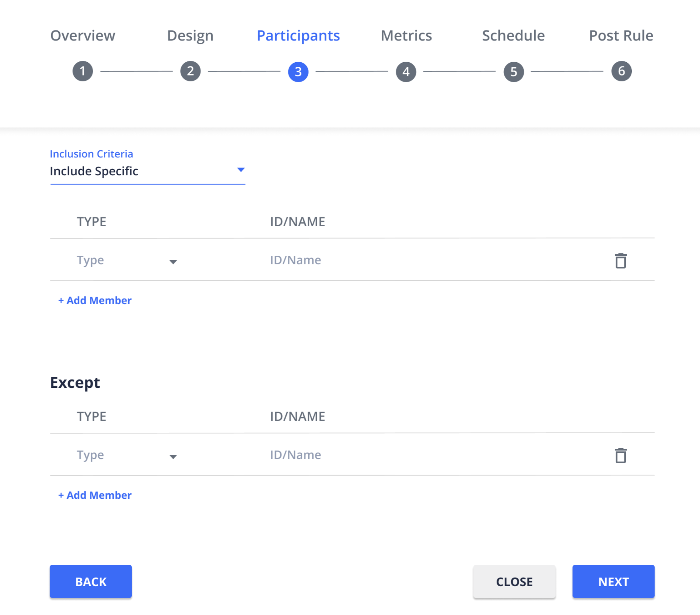This screenshot has height=615, width=700.
Task: Click step circle 4 for Metrics
Action: (x=406, y=71)
